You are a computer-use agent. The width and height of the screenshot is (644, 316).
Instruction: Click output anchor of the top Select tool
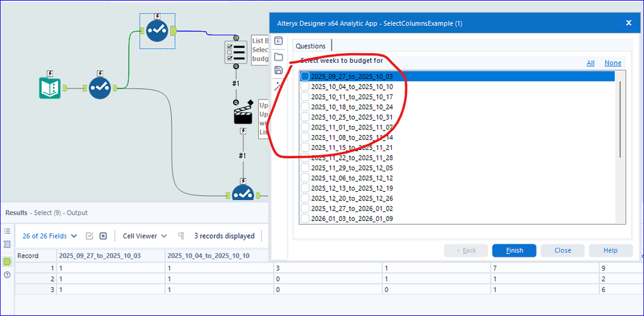click(174, 30)
